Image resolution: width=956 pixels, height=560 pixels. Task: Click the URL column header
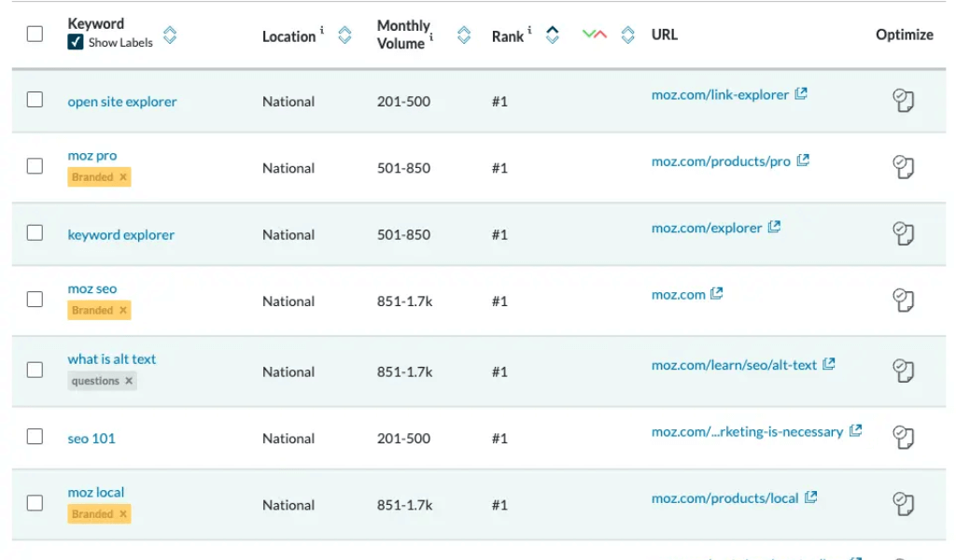coord(664,35)
